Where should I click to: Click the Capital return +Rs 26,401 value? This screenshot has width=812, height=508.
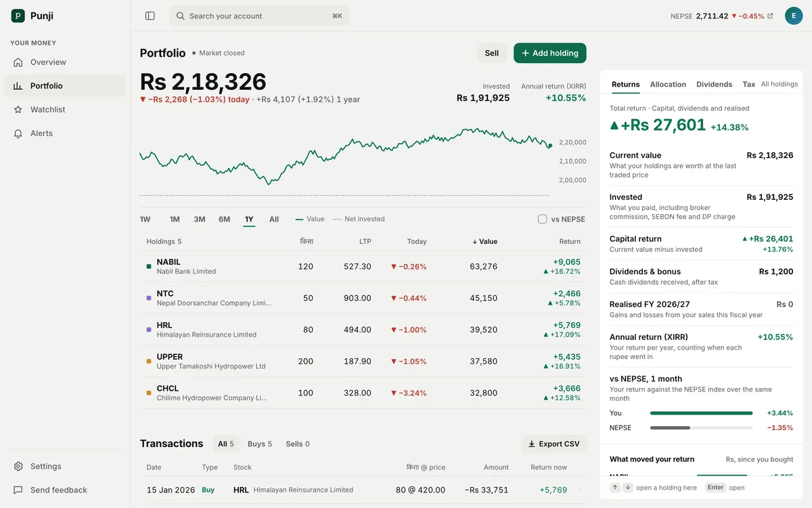(x=767, y=238)
